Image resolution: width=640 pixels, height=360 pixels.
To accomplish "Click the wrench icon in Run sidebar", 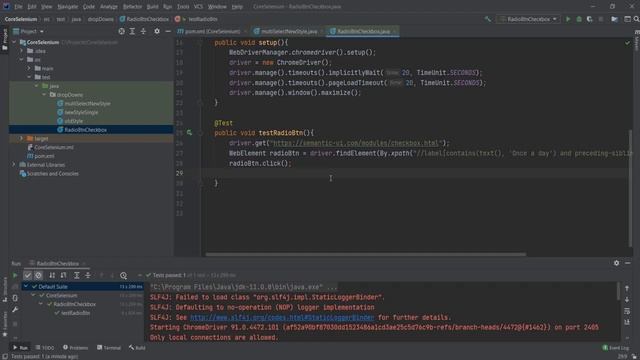I will point(15,310).
